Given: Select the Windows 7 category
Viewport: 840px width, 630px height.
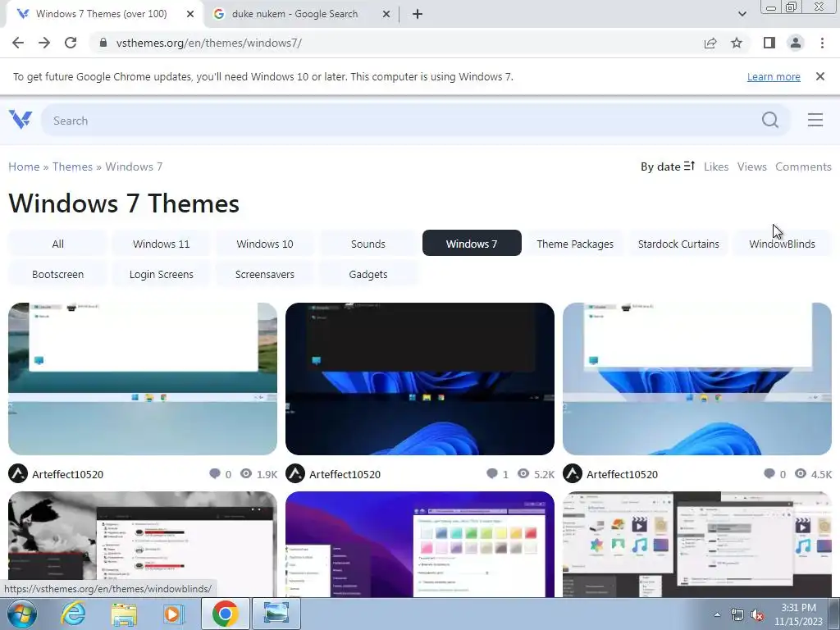Looking at the screenshot, I should click(x=472, y=243).
